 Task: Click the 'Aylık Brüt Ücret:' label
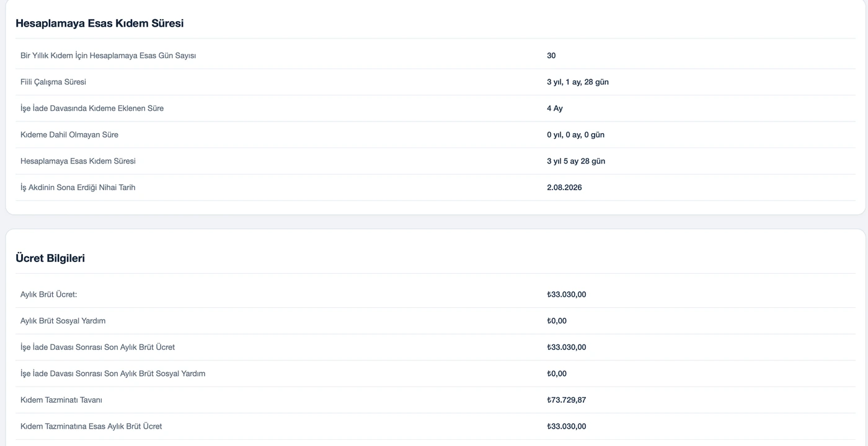pos(49,294)
